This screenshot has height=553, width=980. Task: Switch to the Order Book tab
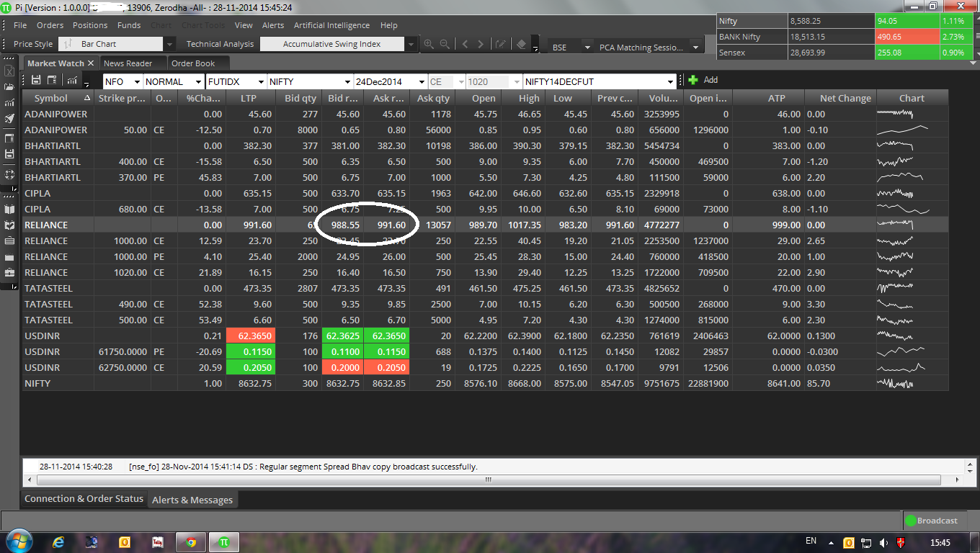click(x=193, y=63)
